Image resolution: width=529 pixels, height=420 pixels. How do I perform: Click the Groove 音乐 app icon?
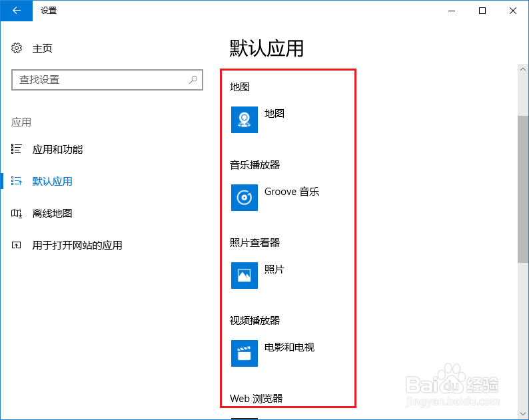245,198
